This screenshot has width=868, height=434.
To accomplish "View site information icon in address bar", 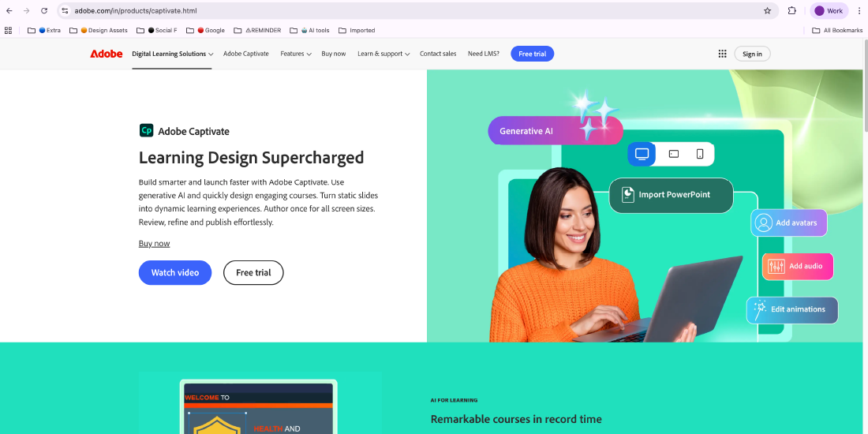I will 65,10.
